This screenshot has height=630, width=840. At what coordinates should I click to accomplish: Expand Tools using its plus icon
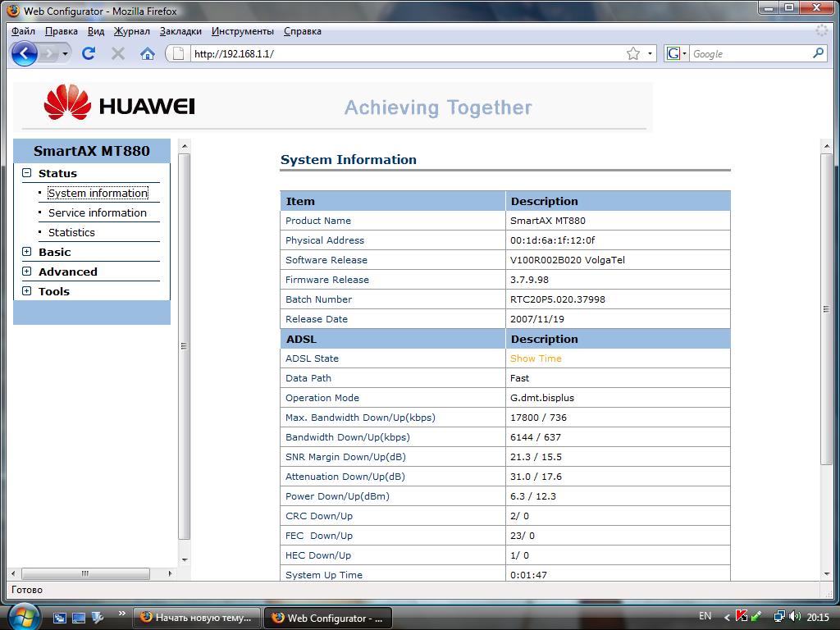click(27, 291)
